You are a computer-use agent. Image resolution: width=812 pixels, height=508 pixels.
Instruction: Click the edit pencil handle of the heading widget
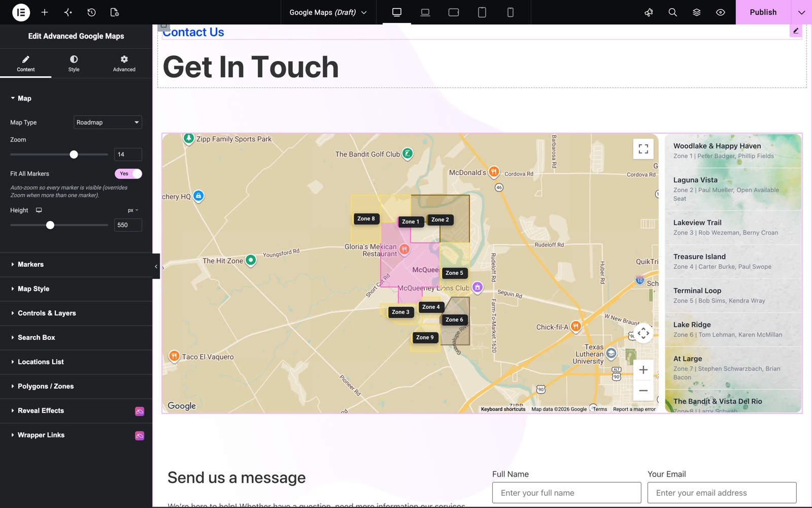click(796, 31)
